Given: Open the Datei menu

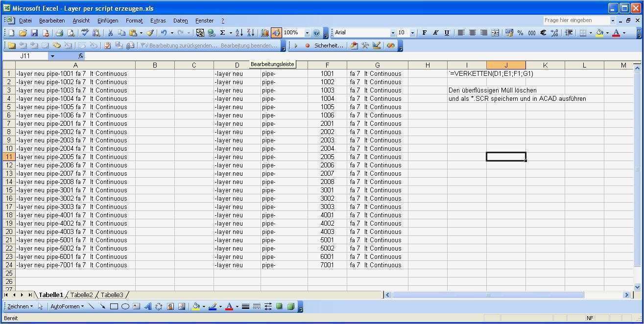Looking at the screenshot, I should 25,21.
